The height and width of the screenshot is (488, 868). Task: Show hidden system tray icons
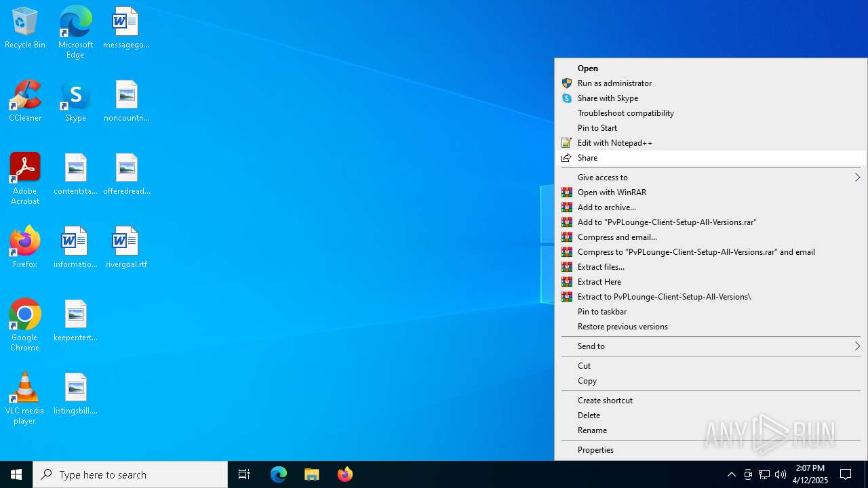[731, 474]
